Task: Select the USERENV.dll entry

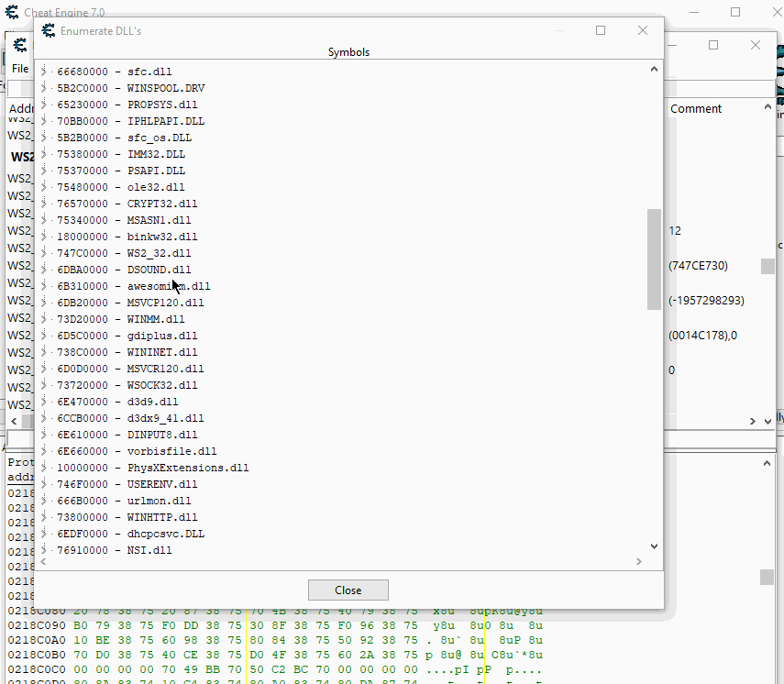Action: click(127, 484)
